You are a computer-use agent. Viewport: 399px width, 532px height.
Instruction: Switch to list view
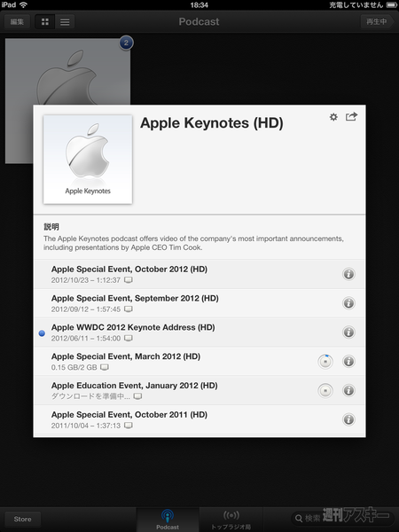pos(65,22)
